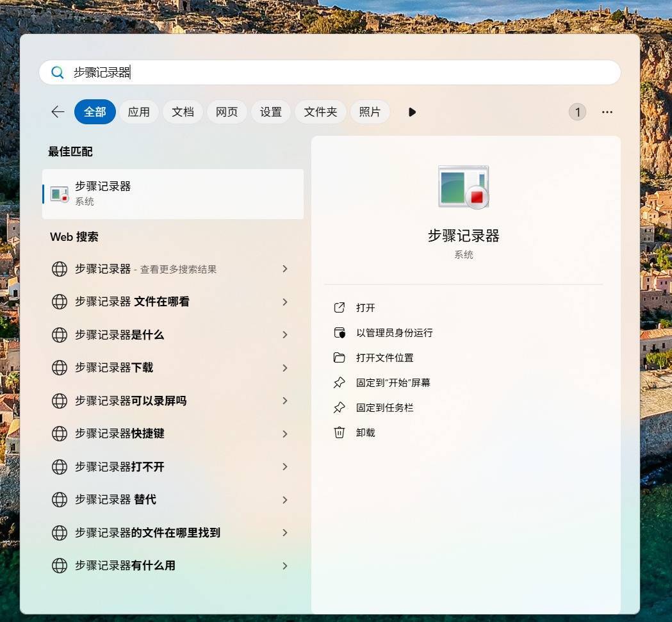
Task: Switch to the 应用 filter tab
Action: 138,111
